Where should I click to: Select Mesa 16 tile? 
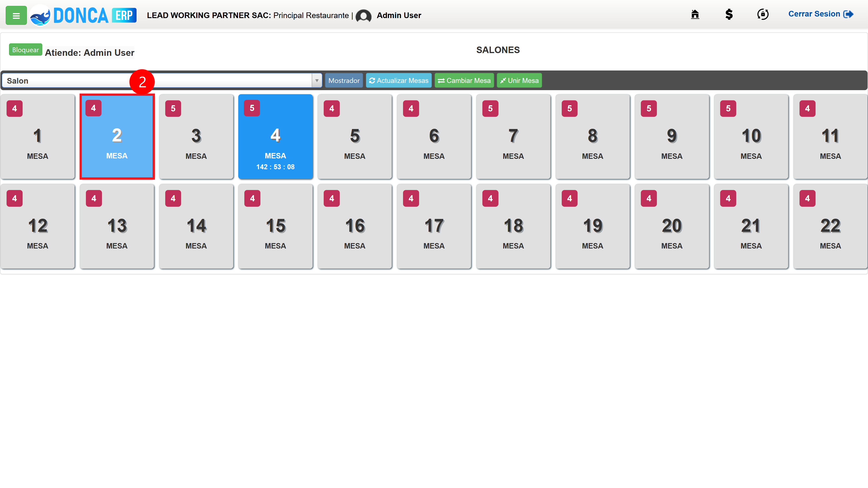click(355, 226)
